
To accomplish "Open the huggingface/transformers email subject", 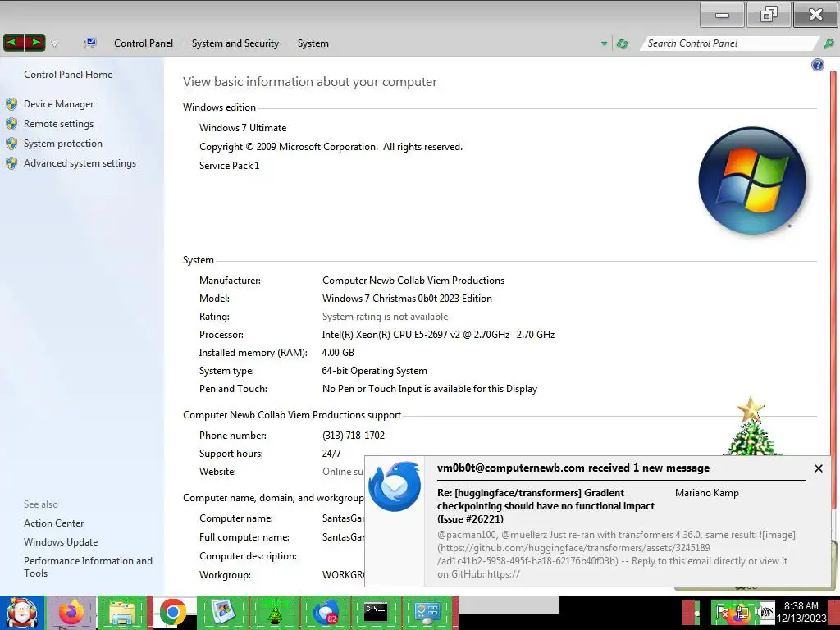I will tap(546, 505).
